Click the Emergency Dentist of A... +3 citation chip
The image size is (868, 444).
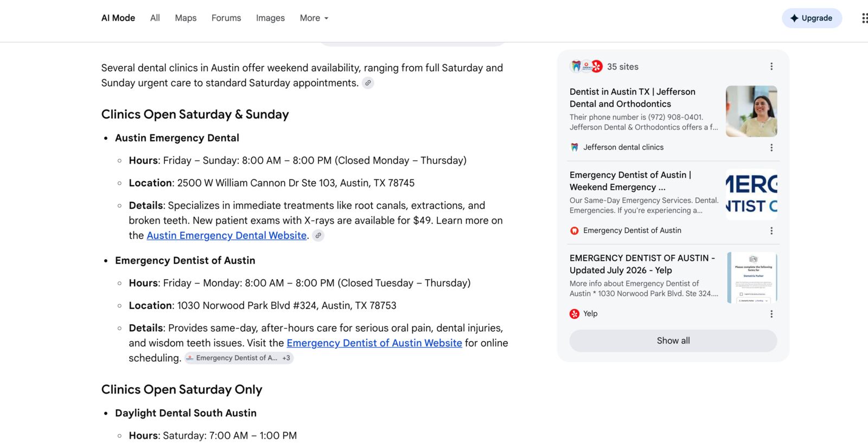pos(239,358)
